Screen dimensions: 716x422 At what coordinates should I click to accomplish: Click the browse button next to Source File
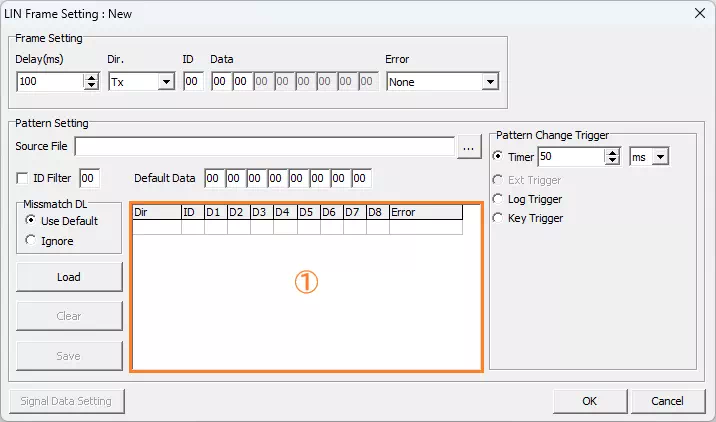point(470,148)
